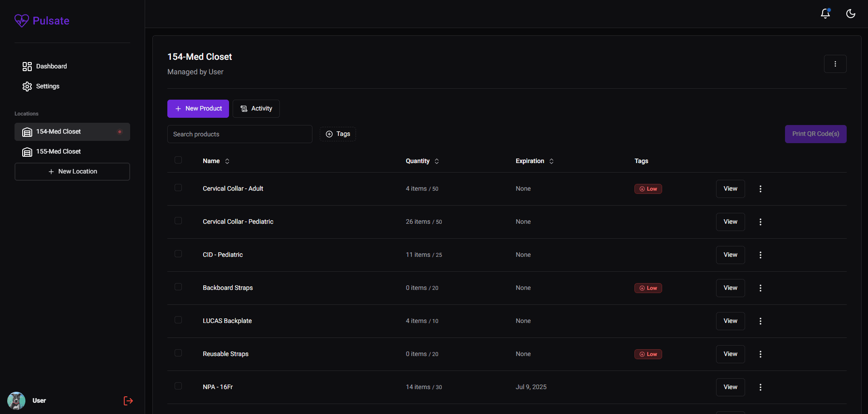Click the Pulsate heart logo
This screenshot has height=414, width=868.
(21, 21)
